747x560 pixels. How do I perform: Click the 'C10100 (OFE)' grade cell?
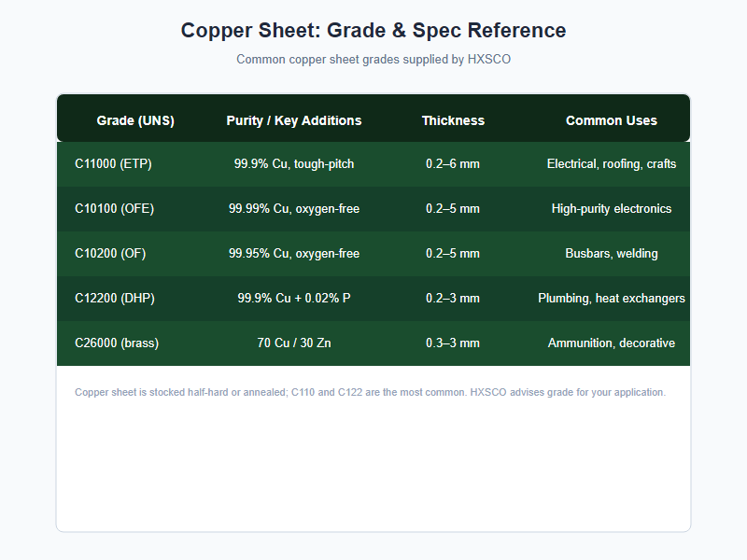tap(114, 208)
